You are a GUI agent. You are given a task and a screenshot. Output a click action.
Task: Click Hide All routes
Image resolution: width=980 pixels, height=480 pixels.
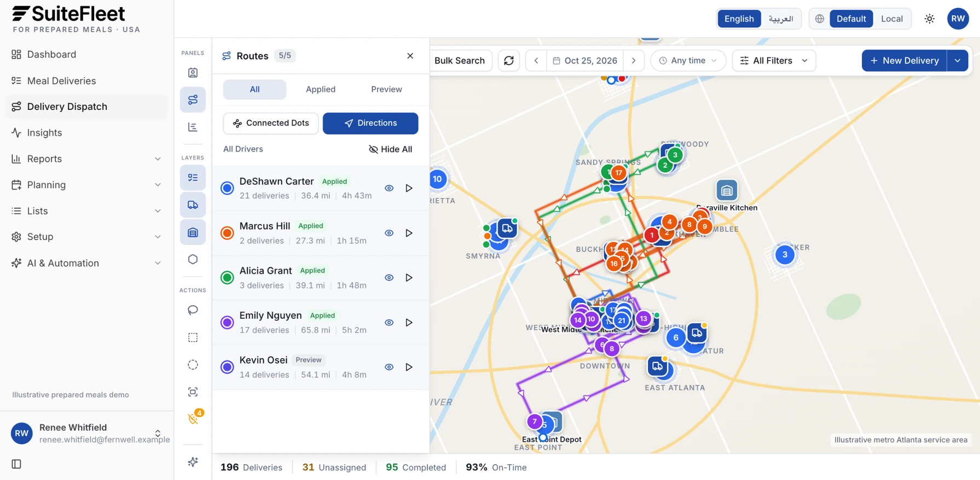tap(391, 149)
